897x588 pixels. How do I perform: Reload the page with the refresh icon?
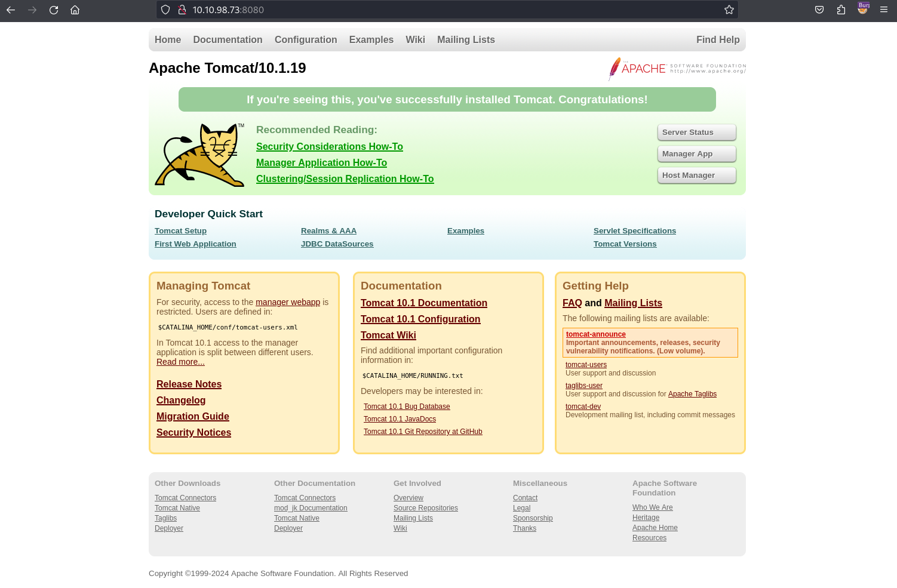[54, 10]
